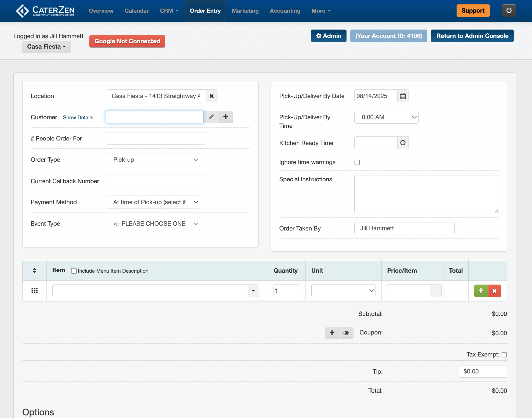Click the power logout icon
Image resolution: width=532 pixels, height=418 pixels.
click(x=509, y=11)
